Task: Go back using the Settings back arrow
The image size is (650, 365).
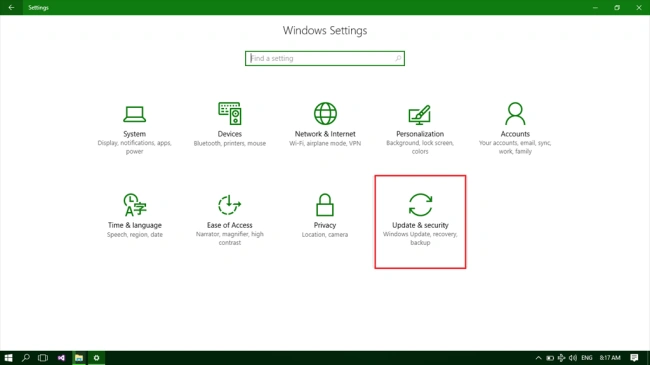Action: coord(11,7)
